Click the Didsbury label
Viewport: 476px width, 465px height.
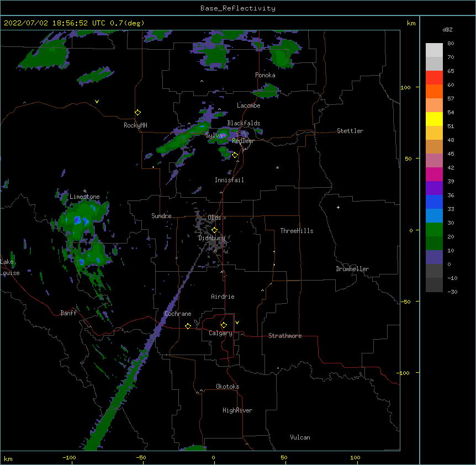pos(211,238)
